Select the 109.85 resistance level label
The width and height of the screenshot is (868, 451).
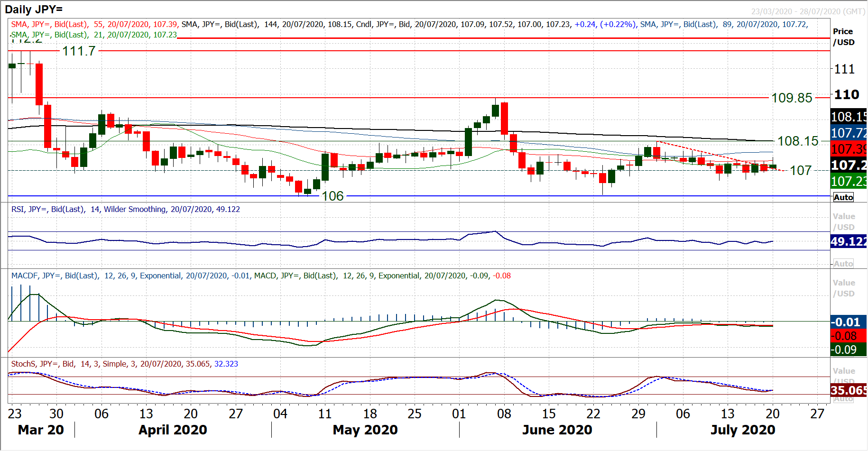792,98
